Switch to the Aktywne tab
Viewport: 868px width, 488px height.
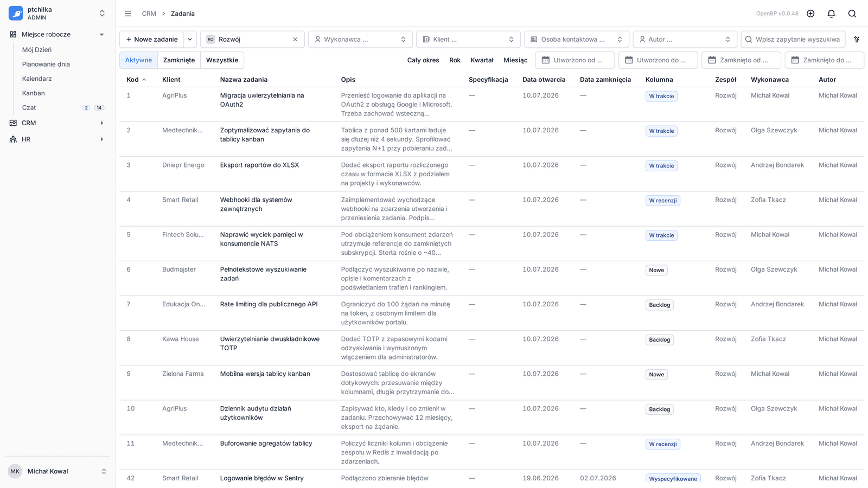pyautogui.click(x=138, y=60)
